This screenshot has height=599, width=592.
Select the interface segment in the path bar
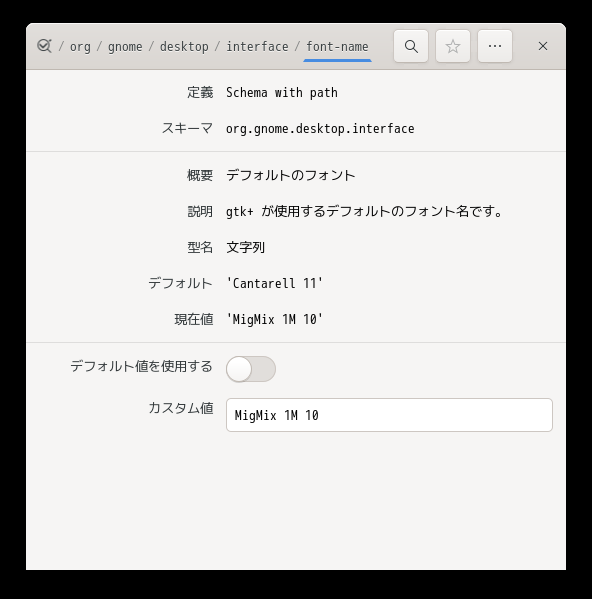click(x=257, y=47)
